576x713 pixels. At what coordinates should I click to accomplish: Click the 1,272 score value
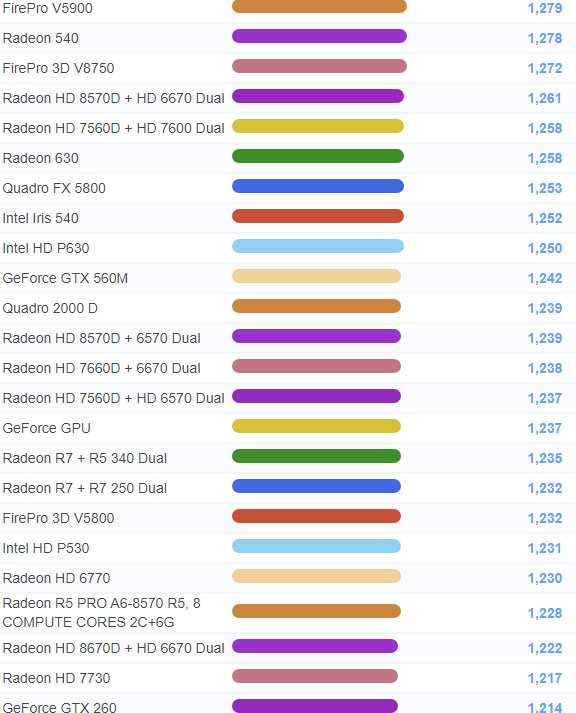(545, 68)
